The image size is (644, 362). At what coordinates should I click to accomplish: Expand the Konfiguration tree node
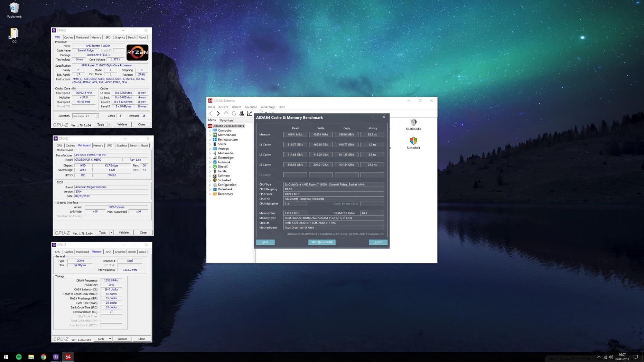pyautogui.click(x=210, y=185)
